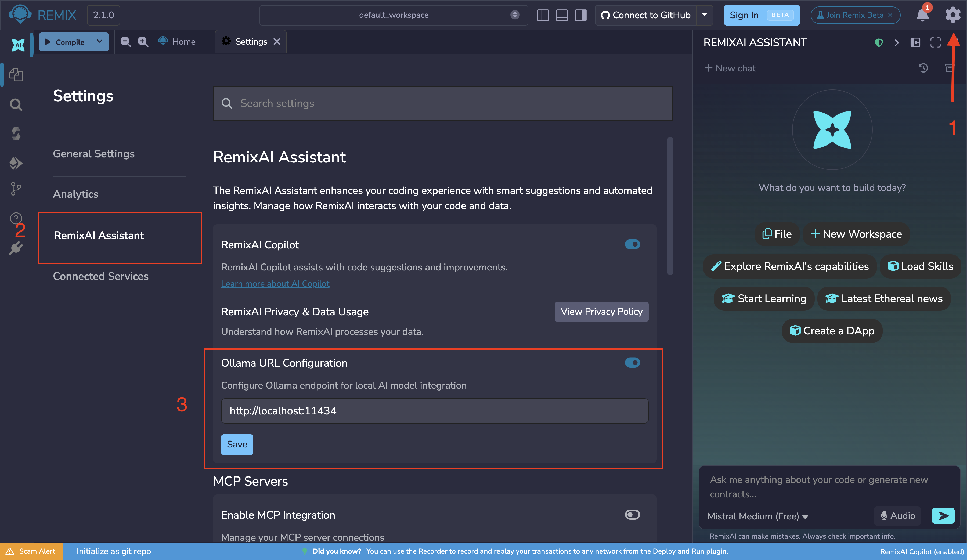This screenshot has width=967, height=560.
Task: Select RemixAI Assistant settings section
Action: 99,236
